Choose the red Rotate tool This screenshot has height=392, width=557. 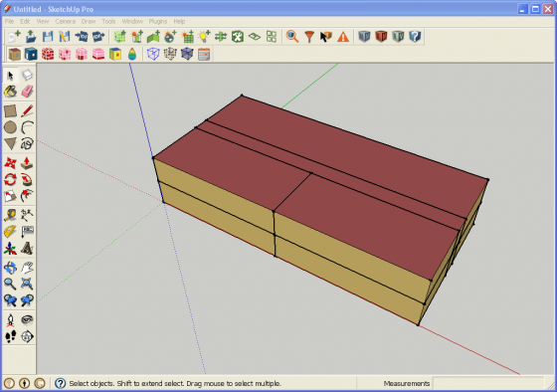tap(10, 179)
